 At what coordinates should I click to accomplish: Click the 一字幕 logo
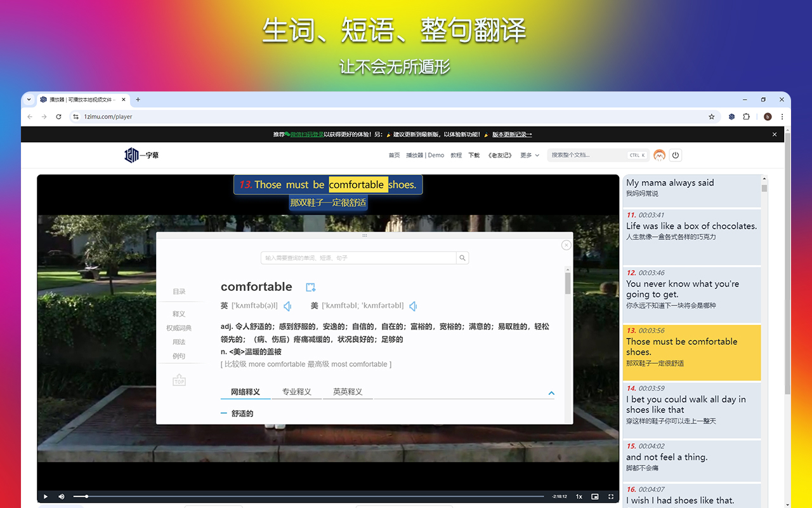point(141,155)
